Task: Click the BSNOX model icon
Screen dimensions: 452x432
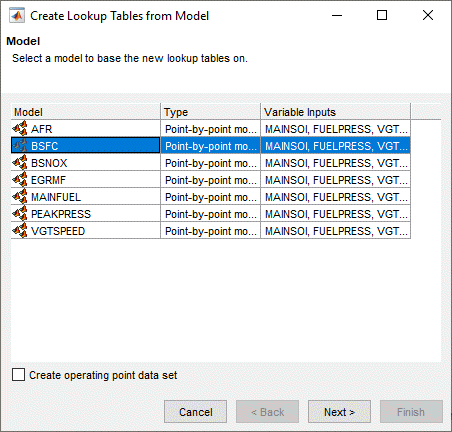Action: 20,163
